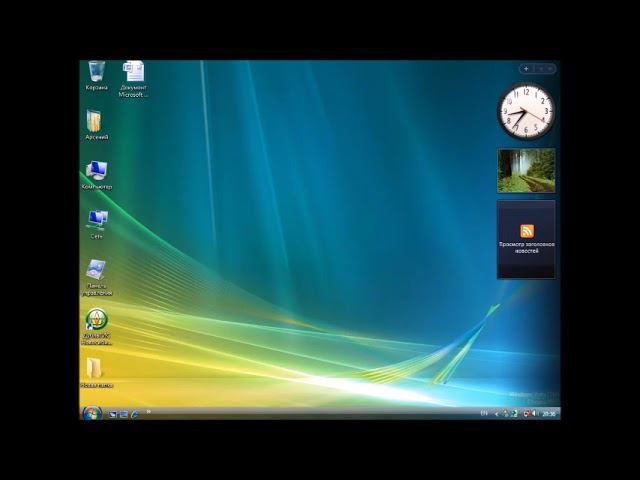Viewport: 640px width, 480px height.
Task: Click the EN language indicator
Action: 484,413
